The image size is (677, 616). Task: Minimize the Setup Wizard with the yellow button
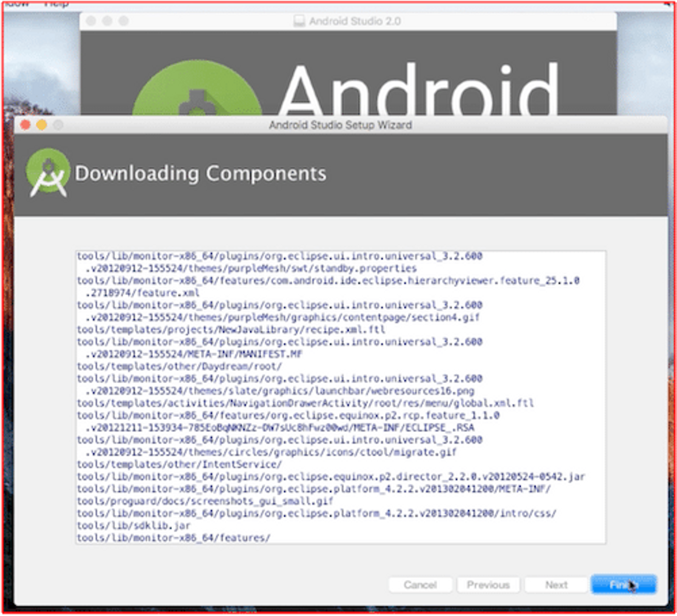click(42, 125)
